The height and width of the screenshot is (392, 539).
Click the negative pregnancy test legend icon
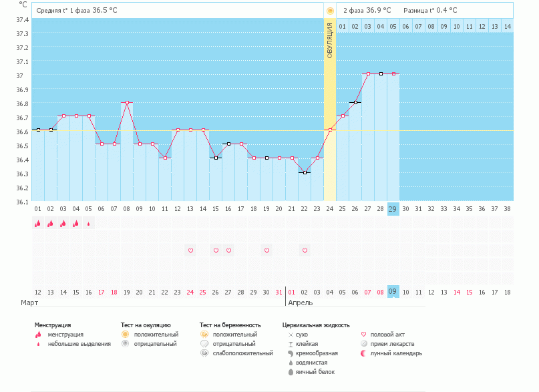coord(204,343)
